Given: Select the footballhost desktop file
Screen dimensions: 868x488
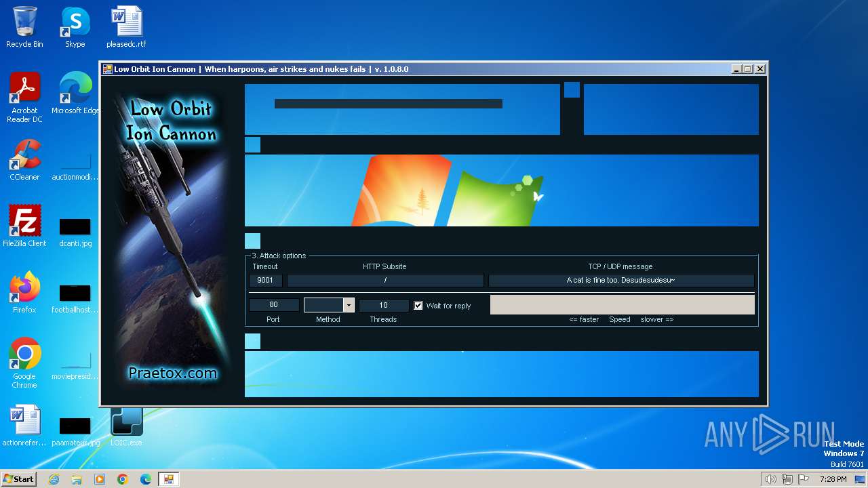Looking at the screenshot, I should click(x=75, y=298).
